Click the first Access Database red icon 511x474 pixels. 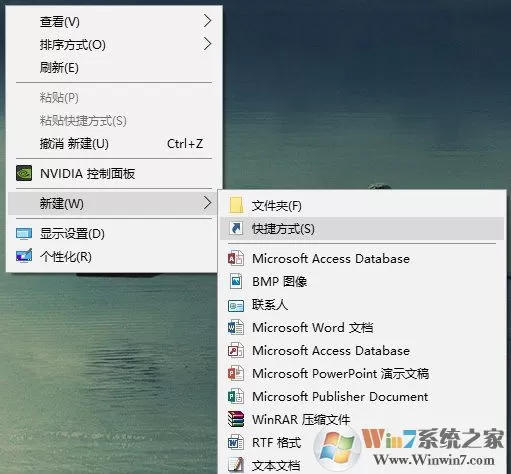coord(236,258)
